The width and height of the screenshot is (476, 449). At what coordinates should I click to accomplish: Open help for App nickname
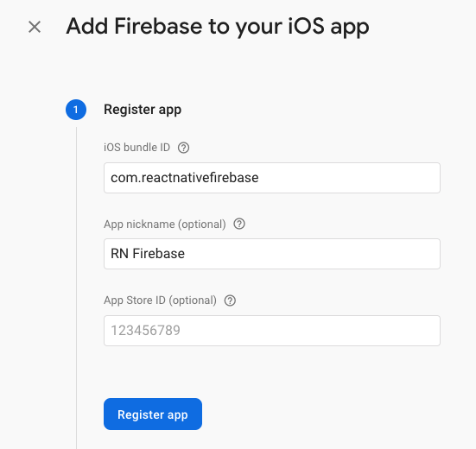click(x=239, y=224)
